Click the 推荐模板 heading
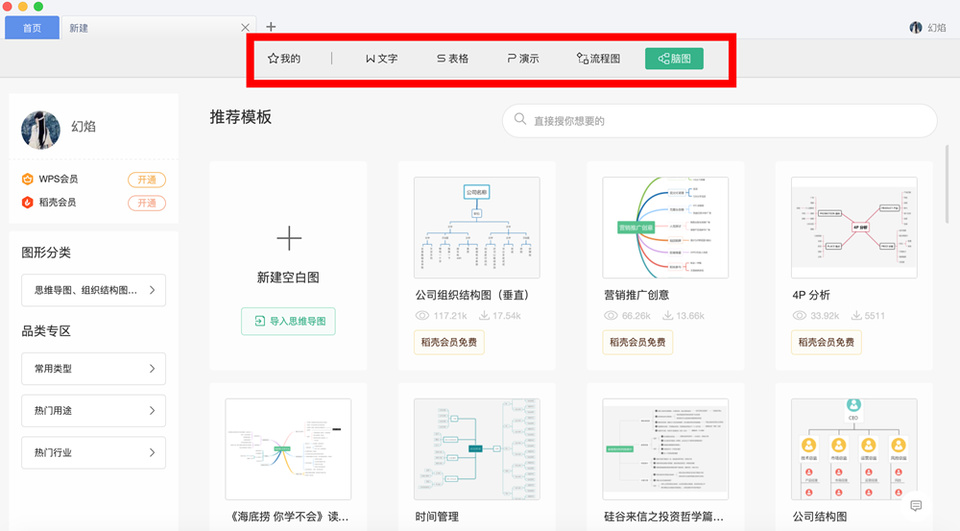Screen dimensions: 960x531 tap(241, 117)
